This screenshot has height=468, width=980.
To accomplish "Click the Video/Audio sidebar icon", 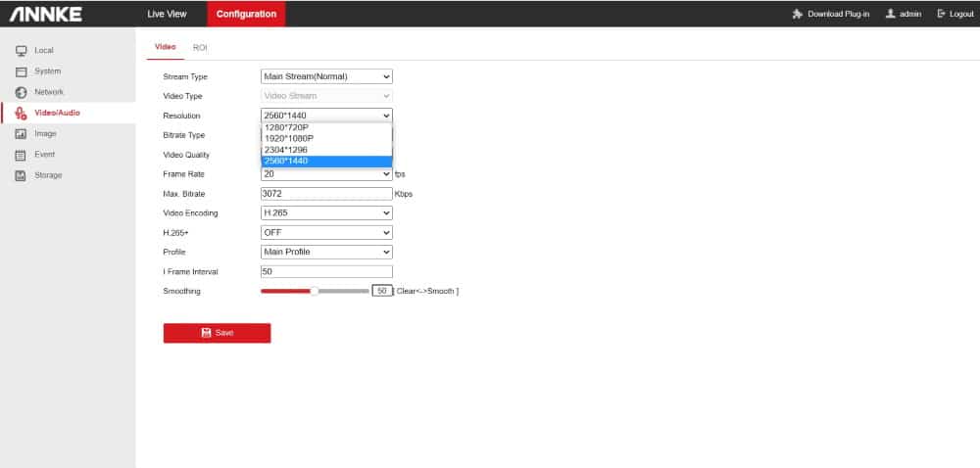I will pos(21,114).
